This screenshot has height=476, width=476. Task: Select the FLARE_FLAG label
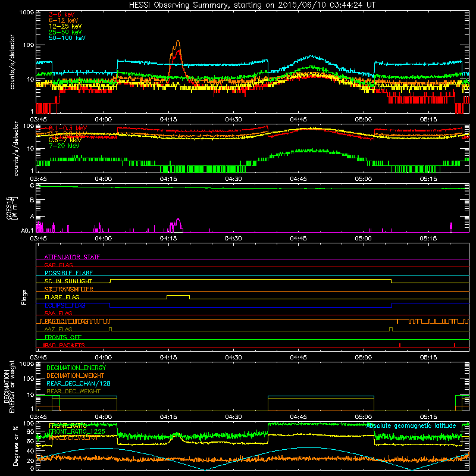(62, 297)
